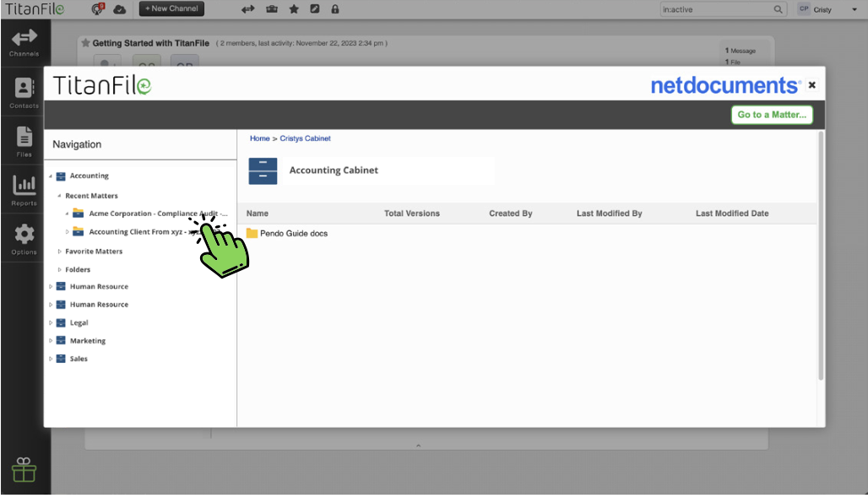Open the Cristy user menu dropdown arrow
The image size is (868, 498).
tap(854, 9)
